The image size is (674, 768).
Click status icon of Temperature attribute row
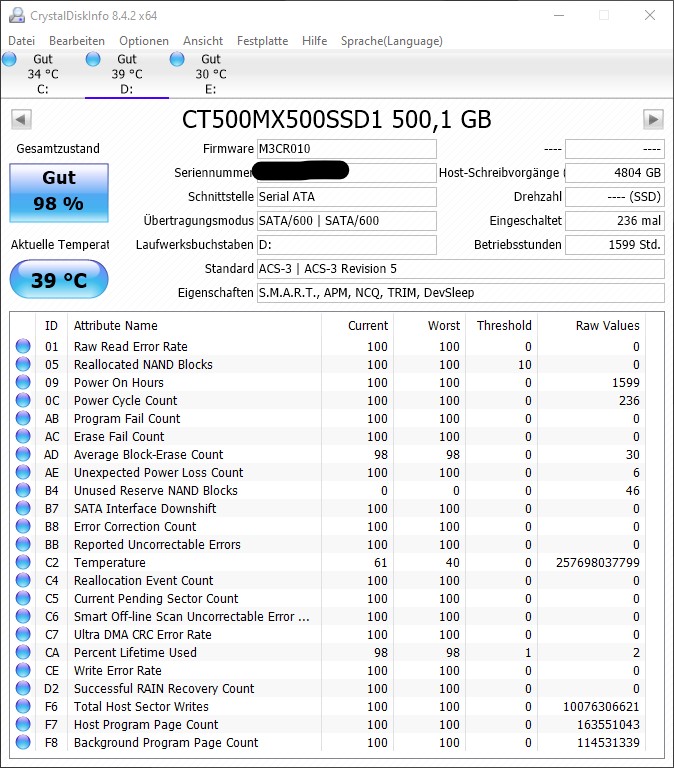[23, 562]
